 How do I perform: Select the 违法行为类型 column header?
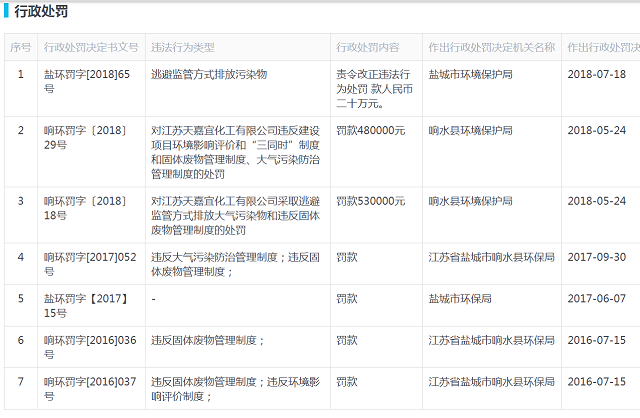182,48
